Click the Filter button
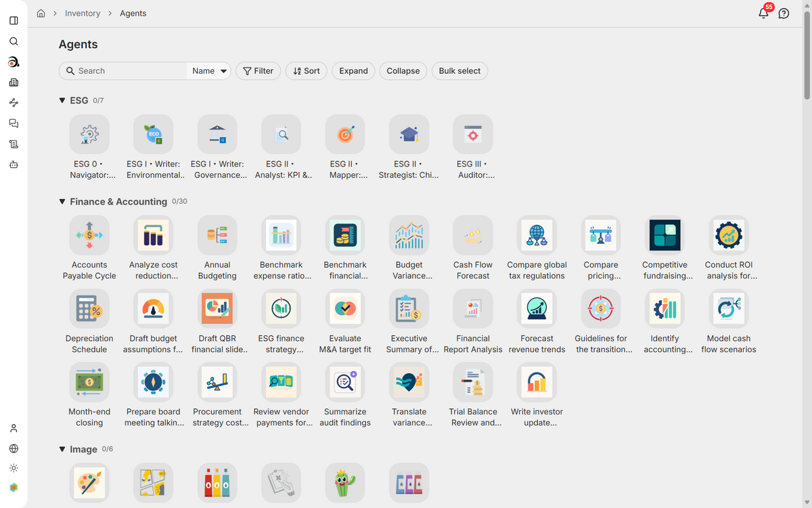 [258, 70]
